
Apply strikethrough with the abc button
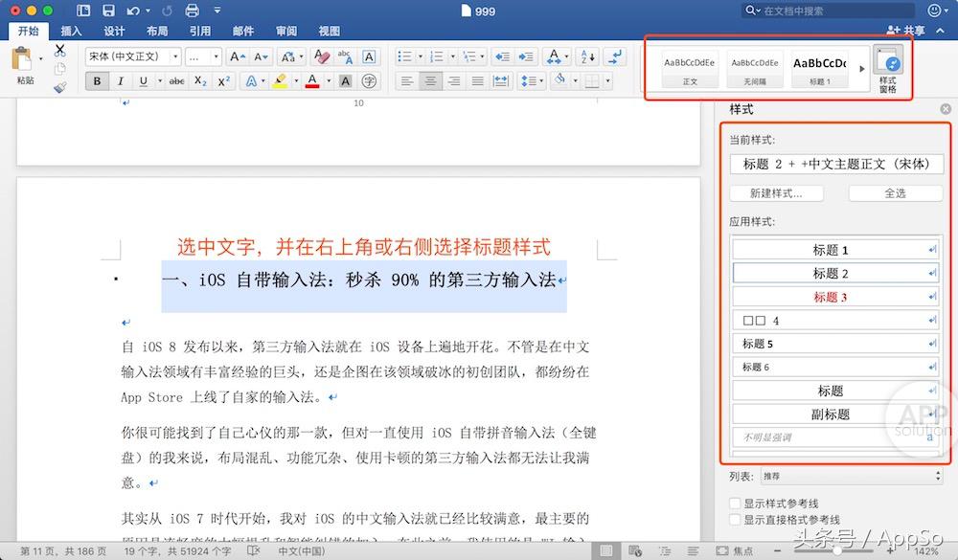coord(176,80)
